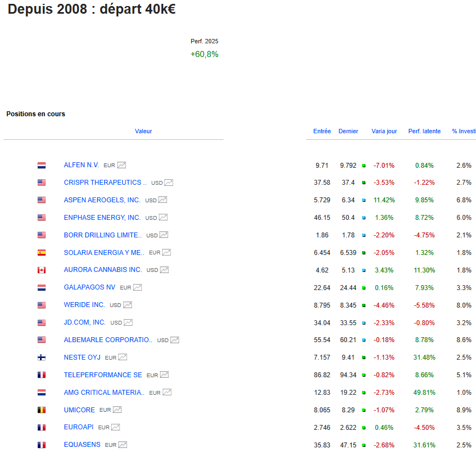
Task: Click chart icon for WERIDE INC.
Action: tap(128, 305)
